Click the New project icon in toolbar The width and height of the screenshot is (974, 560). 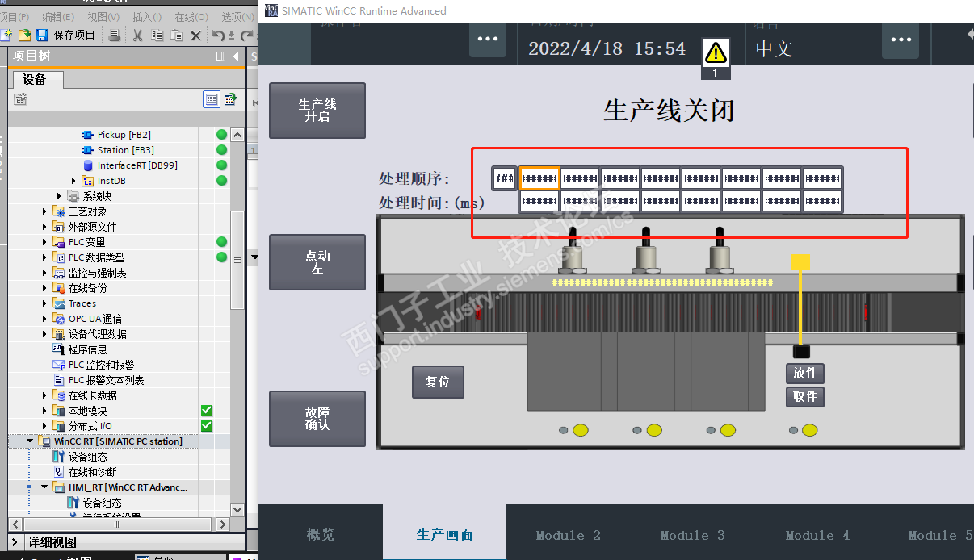(x=6, y=35)
